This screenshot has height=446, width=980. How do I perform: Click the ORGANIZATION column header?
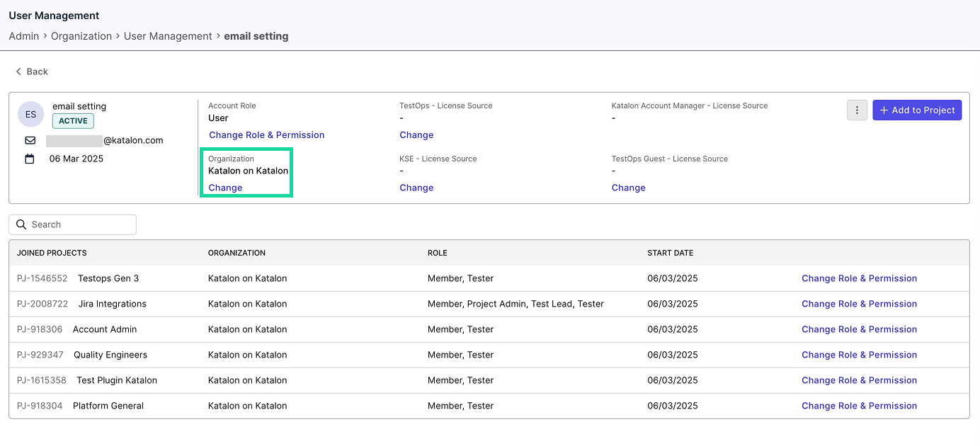(237, 253)
